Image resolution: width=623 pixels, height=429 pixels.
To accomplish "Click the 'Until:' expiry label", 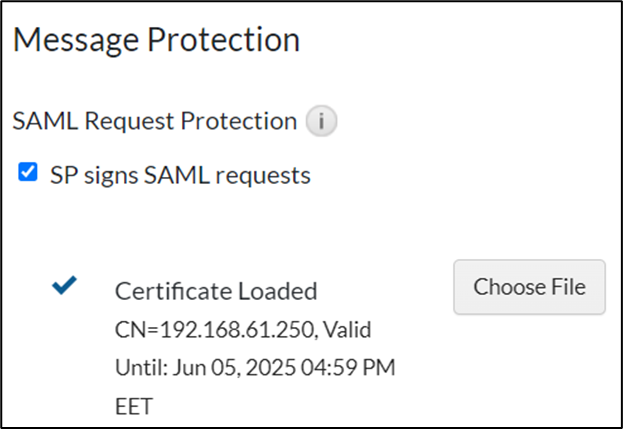I will point(141,367).
